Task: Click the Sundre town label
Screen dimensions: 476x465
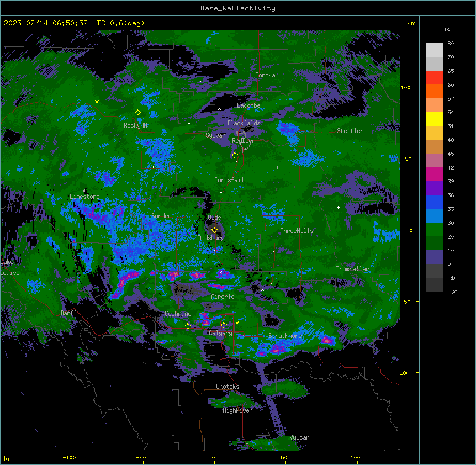Action: [x=161, y=216]
